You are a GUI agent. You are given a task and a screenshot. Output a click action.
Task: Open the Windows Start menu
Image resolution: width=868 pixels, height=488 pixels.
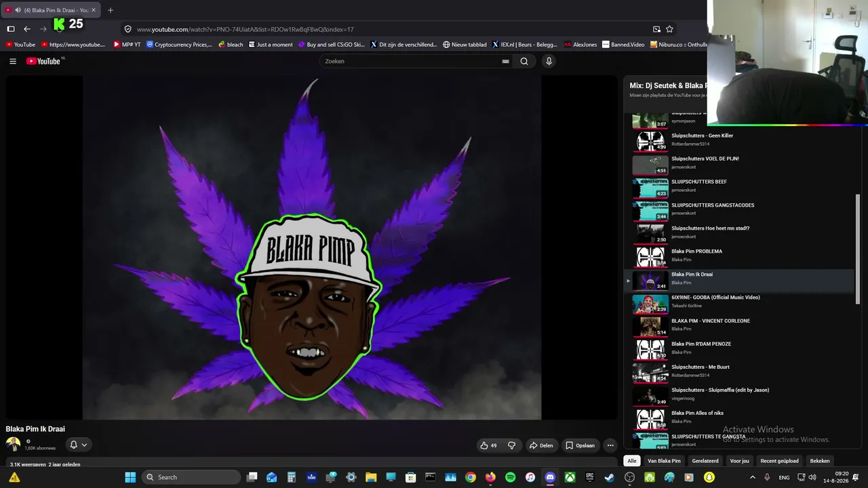130,477
